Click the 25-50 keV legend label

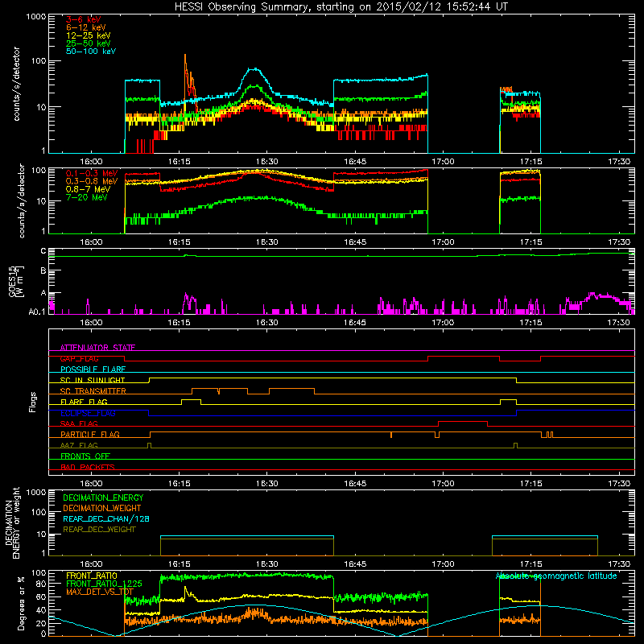coord(89,43)
